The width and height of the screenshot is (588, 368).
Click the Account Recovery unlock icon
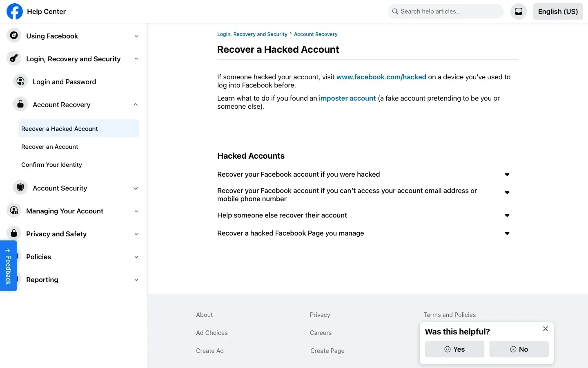point(20,104)
